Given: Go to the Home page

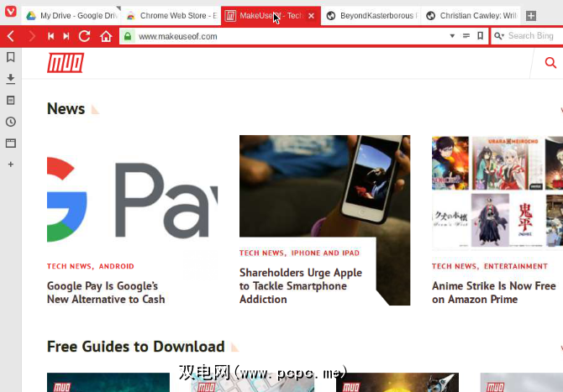Looking at the screenshot, I should tap(106, 36).
